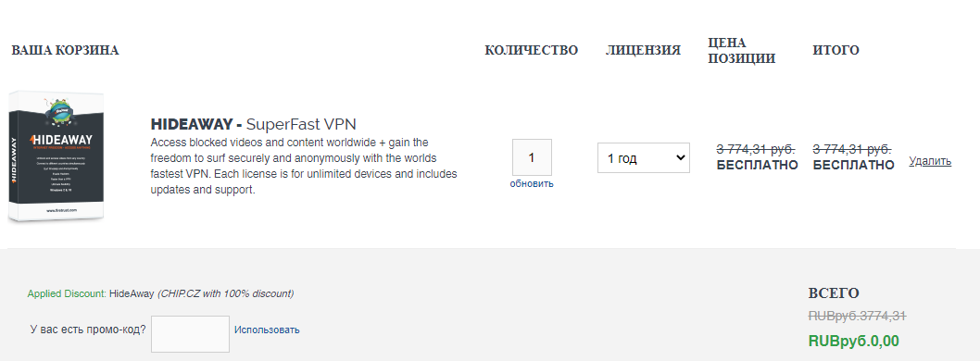
Task: Click the КОЛИЧЕСТВО column header
Action: 532,51
